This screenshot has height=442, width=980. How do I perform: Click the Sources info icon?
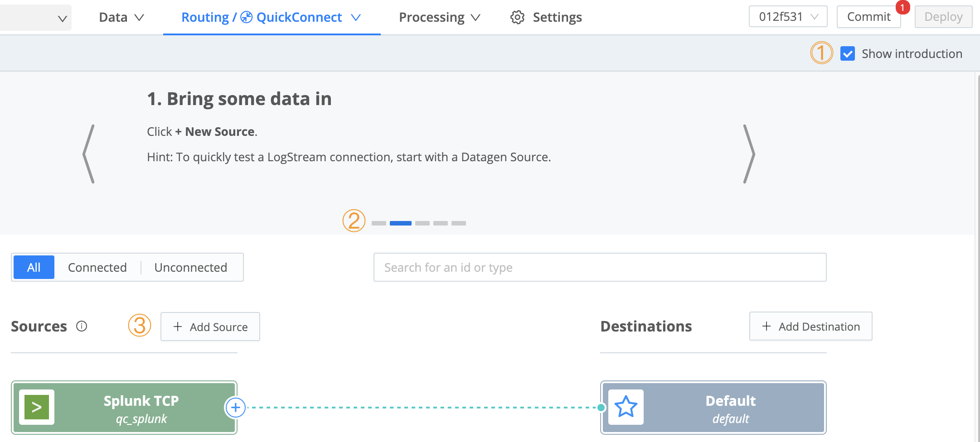click(82, 326)
